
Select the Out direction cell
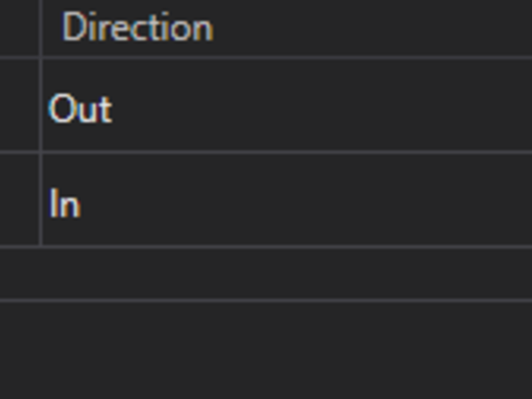tap(80, 109)
